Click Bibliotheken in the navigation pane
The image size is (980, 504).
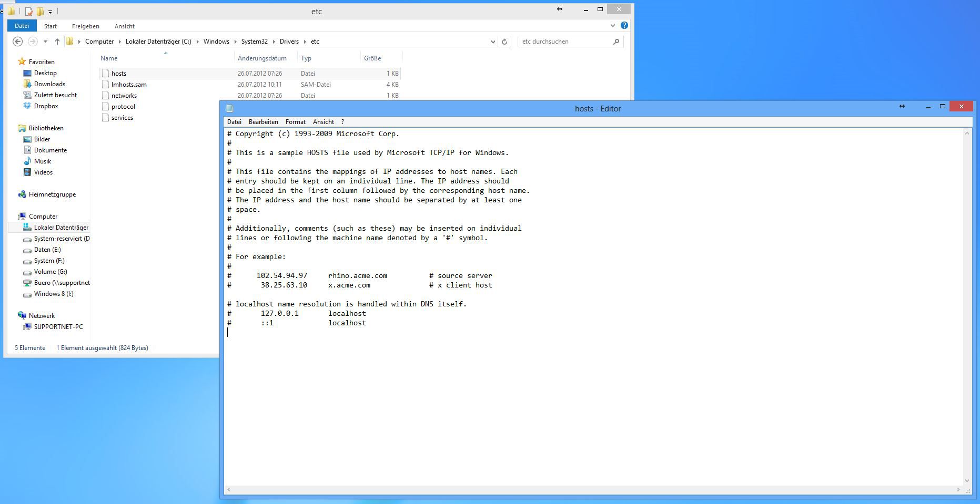coord(46,128)
